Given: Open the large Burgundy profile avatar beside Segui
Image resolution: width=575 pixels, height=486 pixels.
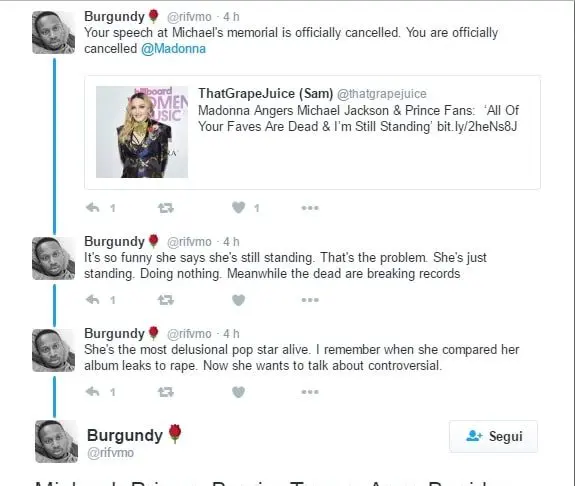Looking at the screenshot, I should pos(56,441).
